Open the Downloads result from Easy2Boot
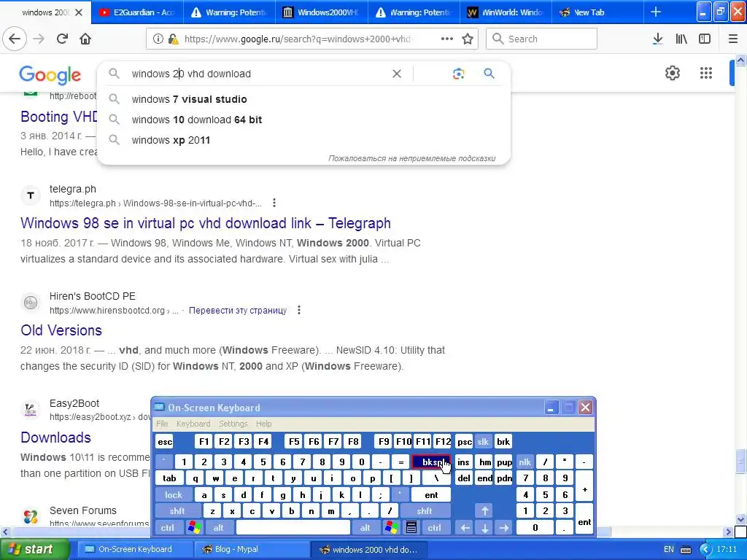Screen dimensions: 747x560 (x=55, y=437)
